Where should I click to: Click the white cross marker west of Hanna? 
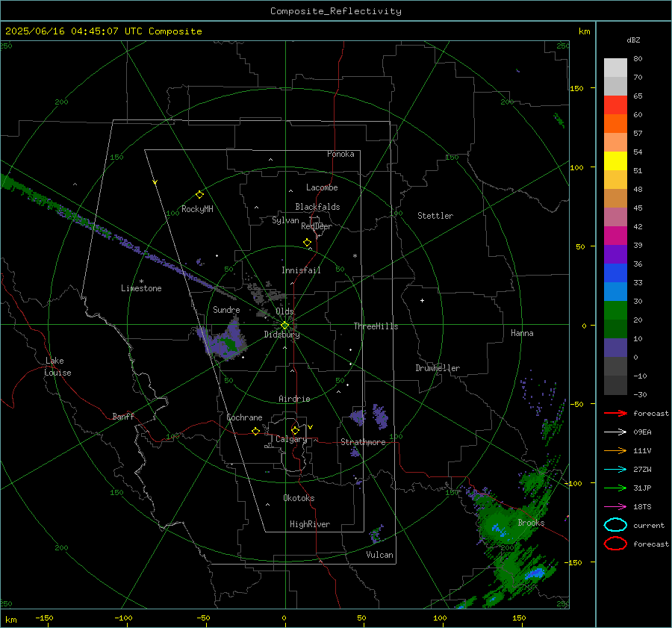click(x=422, y=300)
